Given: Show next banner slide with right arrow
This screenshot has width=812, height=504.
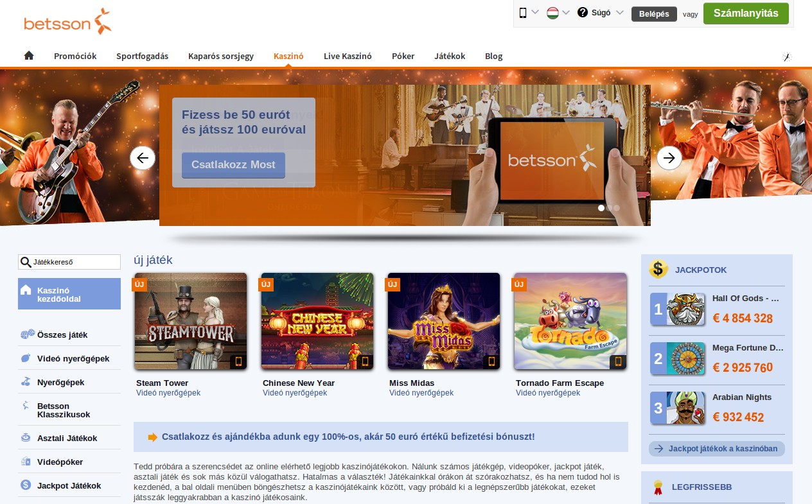Looking at the screenshot, I should pyautogui.click(x=669, y=157).
